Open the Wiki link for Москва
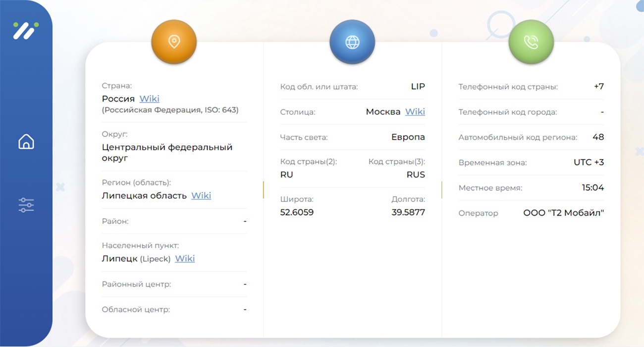This screenshot has height=347, width=644. (x=415, y=112)
